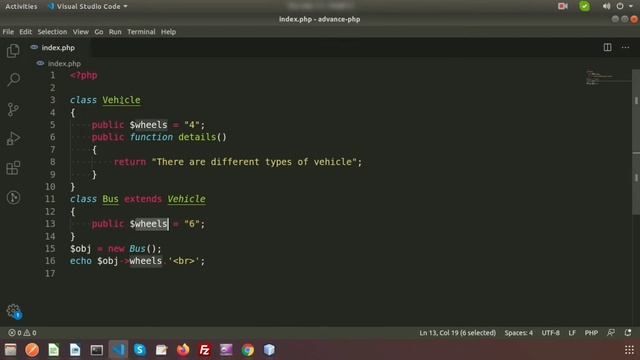Click the "return" keyword on line 8
Screen dimensions: 640x360
coord(130,162)
